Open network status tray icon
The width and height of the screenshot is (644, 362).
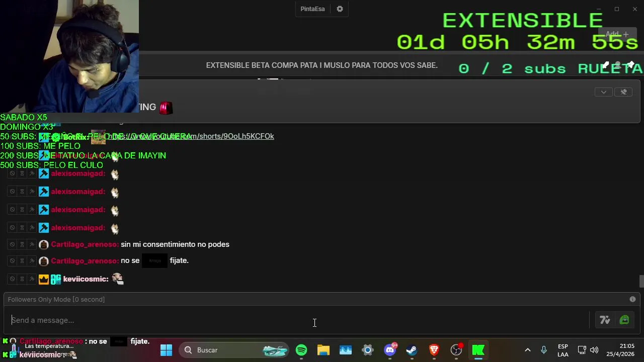pyautogui.click(x=582, y=350)
